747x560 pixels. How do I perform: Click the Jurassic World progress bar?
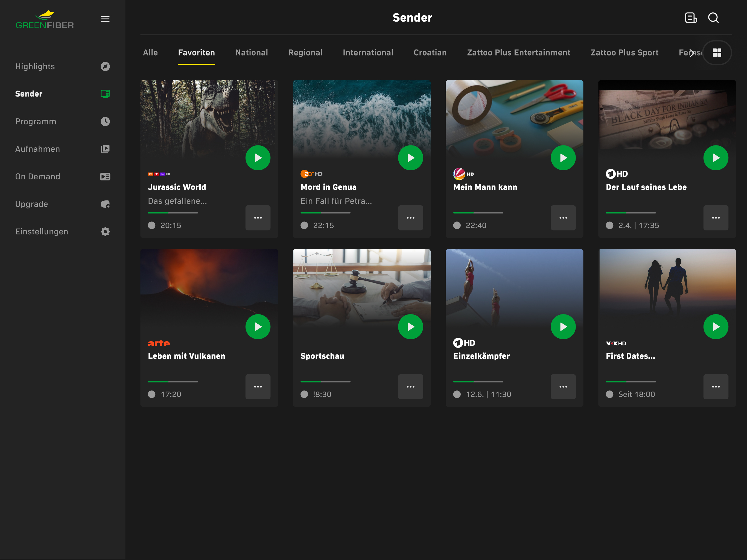pos(173,213)
